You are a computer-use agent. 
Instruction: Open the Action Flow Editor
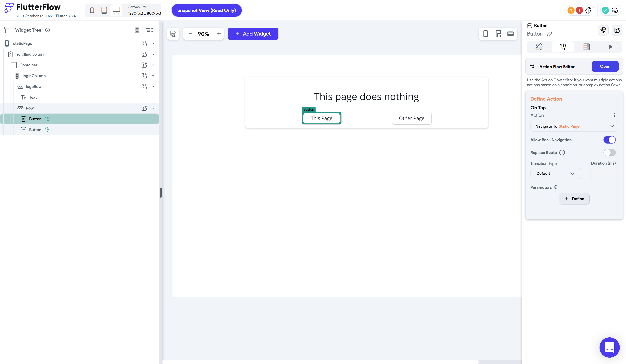point(605,67)
